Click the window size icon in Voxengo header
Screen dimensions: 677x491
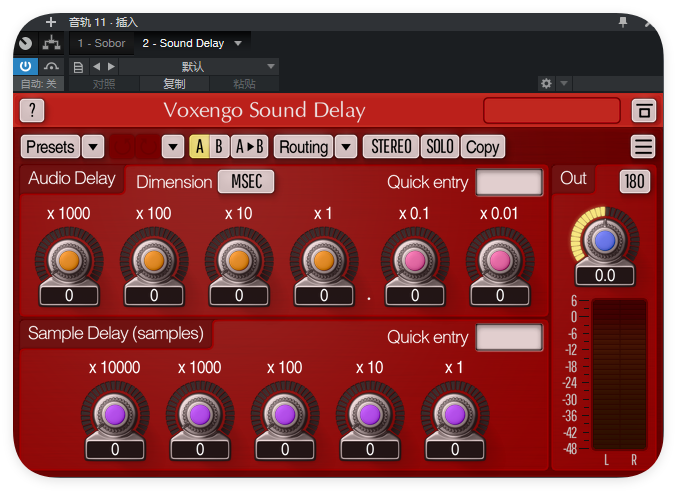[x=644, y=111]
